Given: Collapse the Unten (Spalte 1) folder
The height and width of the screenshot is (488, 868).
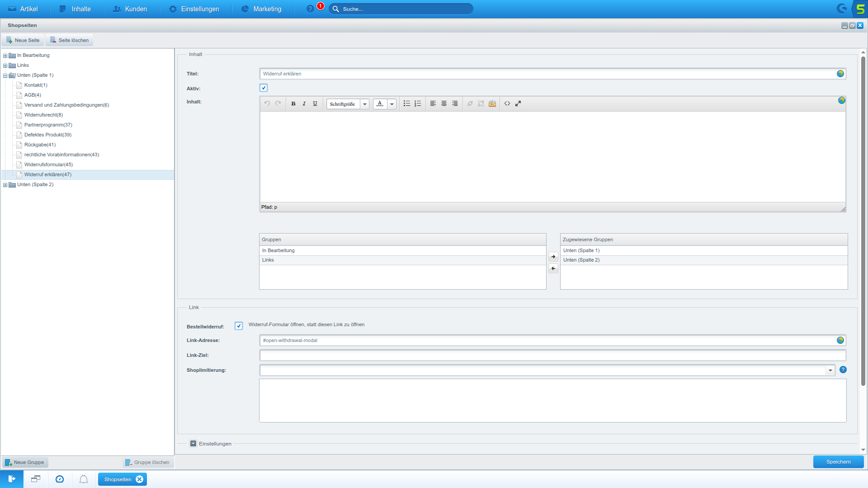Looking at the screenshot, I should click(5, 75).
